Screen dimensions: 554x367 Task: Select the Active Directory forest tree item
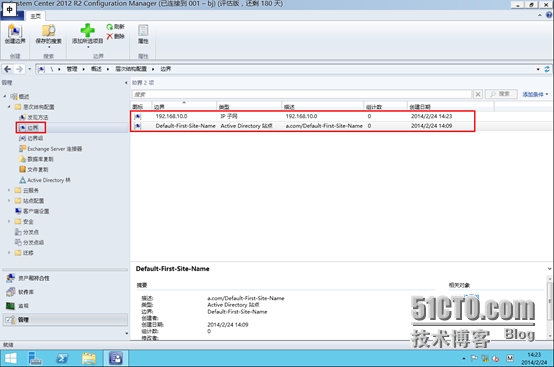tap(45, 180)
